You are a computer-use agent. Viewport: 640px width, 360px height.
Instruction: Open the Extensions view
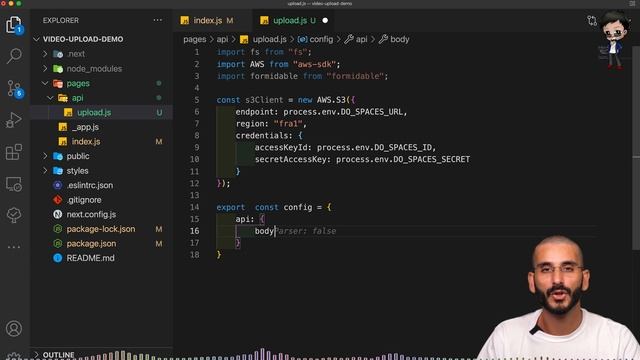click(x=14, y=152)
